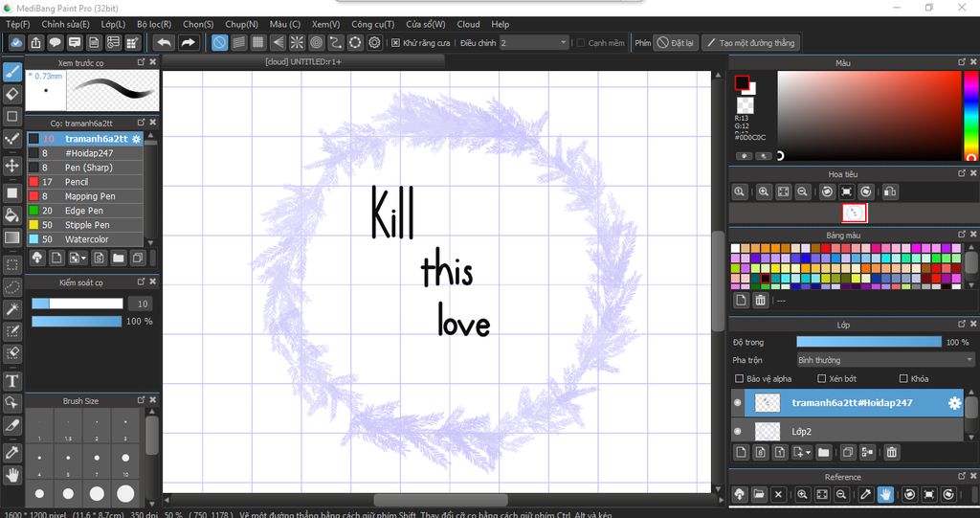Add new layer in layer panel
This screenshot has height=518, width=980.
click(741, 452)
